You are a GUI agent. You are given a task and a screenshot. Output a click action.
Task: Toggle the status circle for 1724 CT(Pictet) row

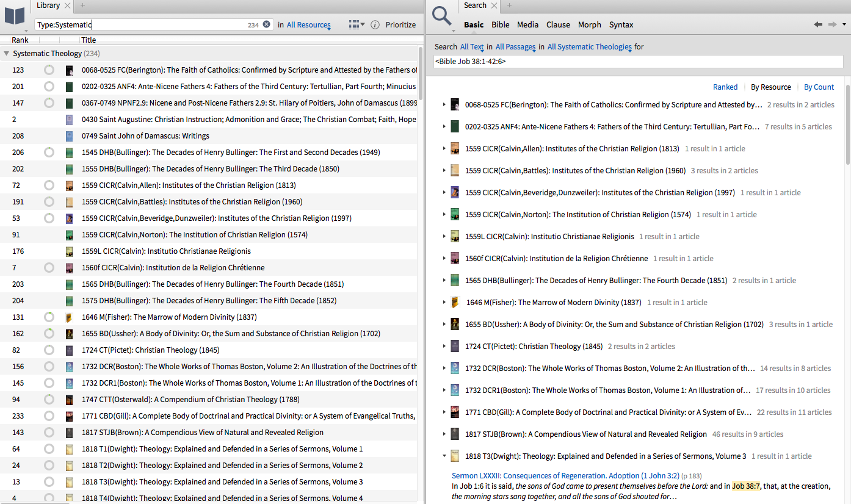tap(49, 350)
